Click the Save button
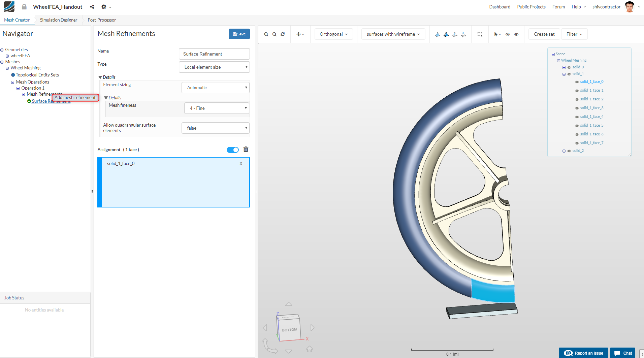The width and height of the screenshot is (644, 358). coord(239,34)
